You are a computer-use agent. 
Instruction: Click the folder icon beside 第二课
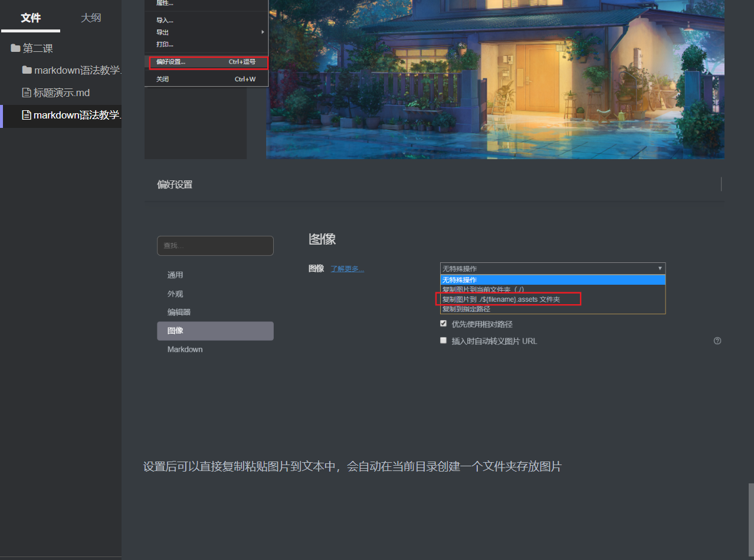pyautogui.click(x=15, y=48)
